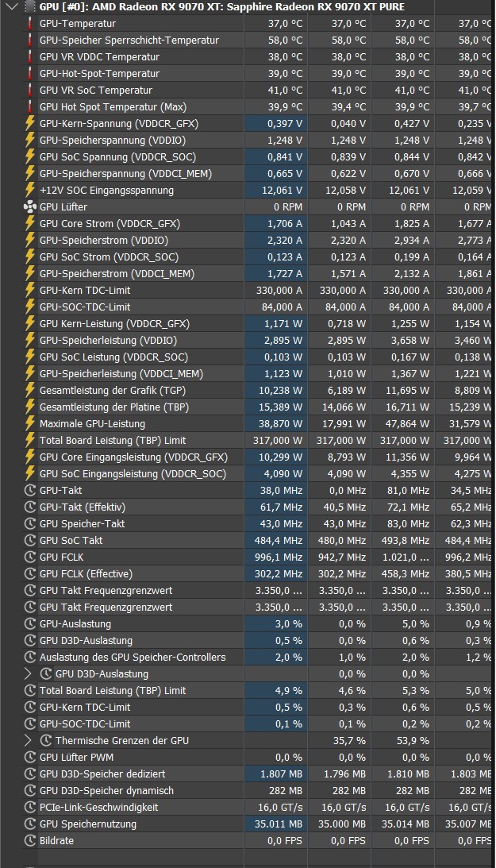Click lightning icon of Maximale GPU-Leistung
Viewport: 496px width, 868px height.
point(30,423)
